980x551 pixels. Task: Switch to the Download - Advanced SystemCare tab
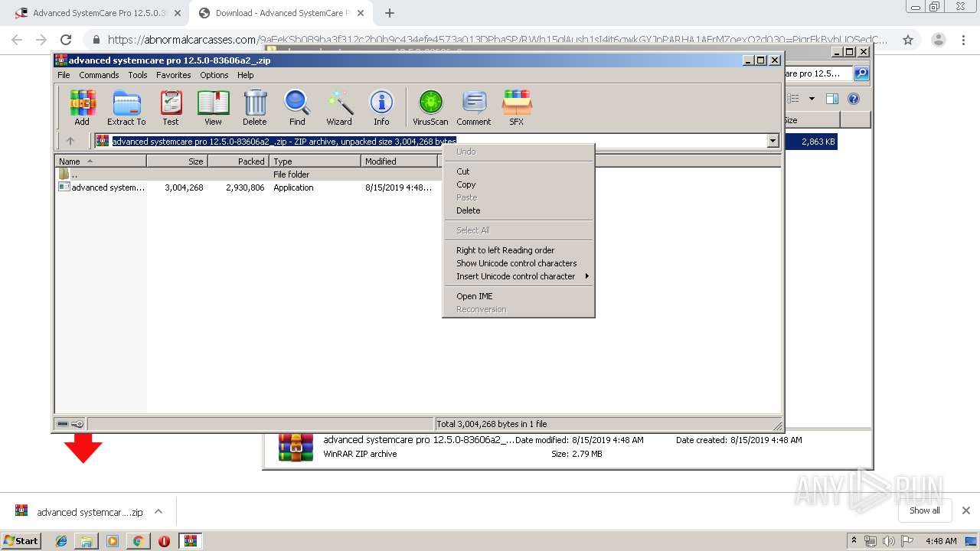click(281, 13)
